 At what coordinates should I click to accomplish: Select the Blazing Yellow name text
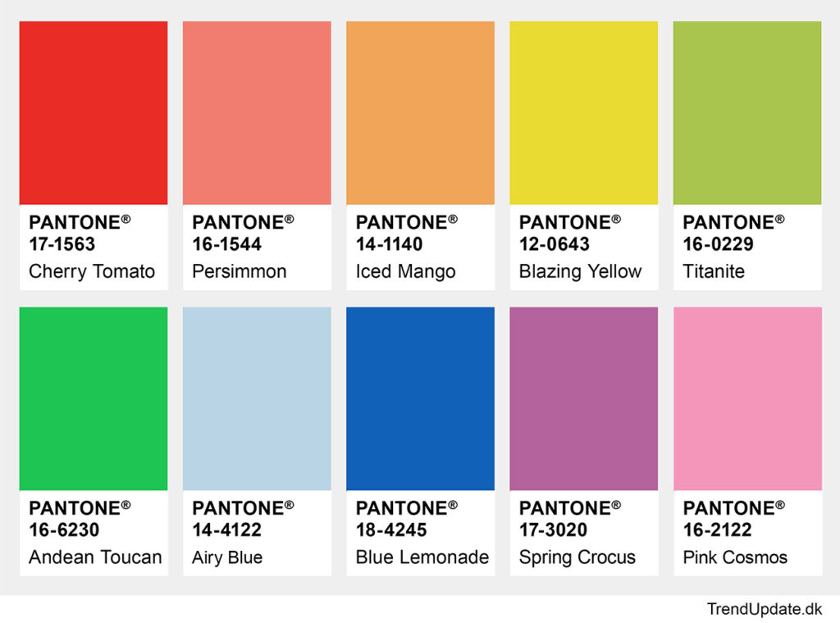[580, 271]
